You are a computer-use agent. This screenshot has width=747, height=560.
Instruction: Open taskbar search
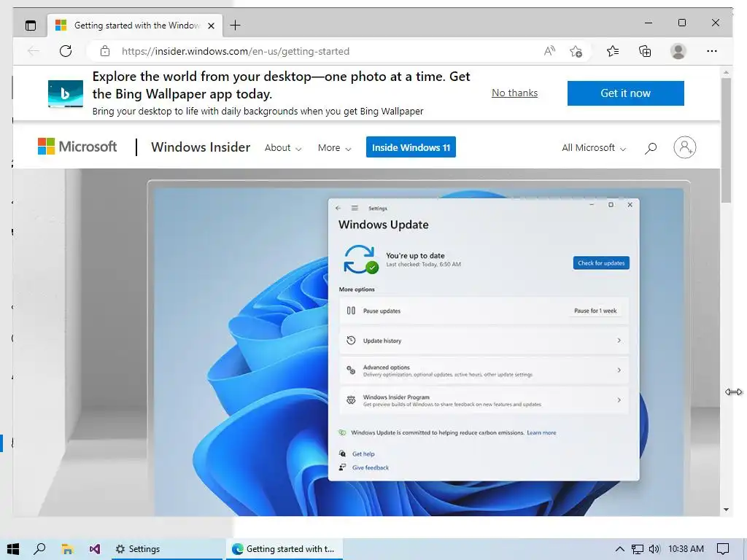click(39, 549)
